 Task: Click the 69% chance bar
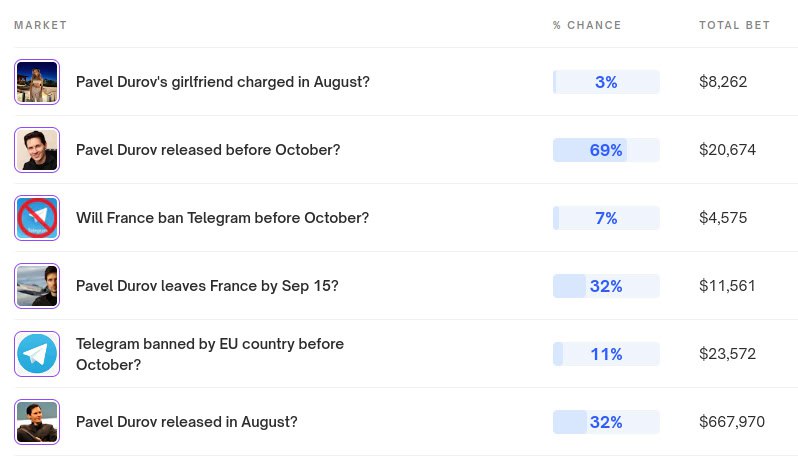tap(606, 150)
